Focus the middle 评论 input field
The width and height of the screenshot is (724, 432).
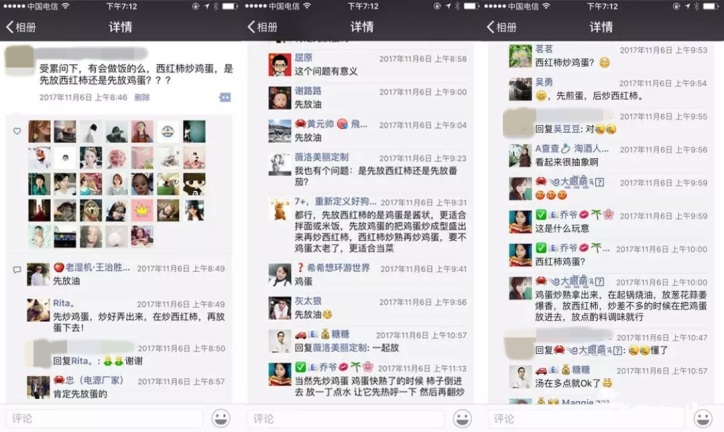(346, 419)
